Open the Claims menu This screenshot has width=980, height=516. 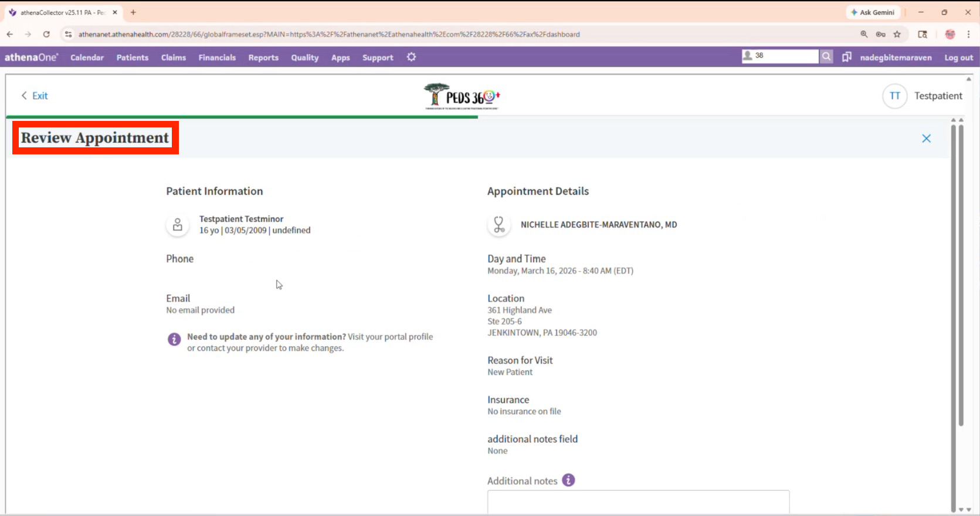(x=174, y=58)
